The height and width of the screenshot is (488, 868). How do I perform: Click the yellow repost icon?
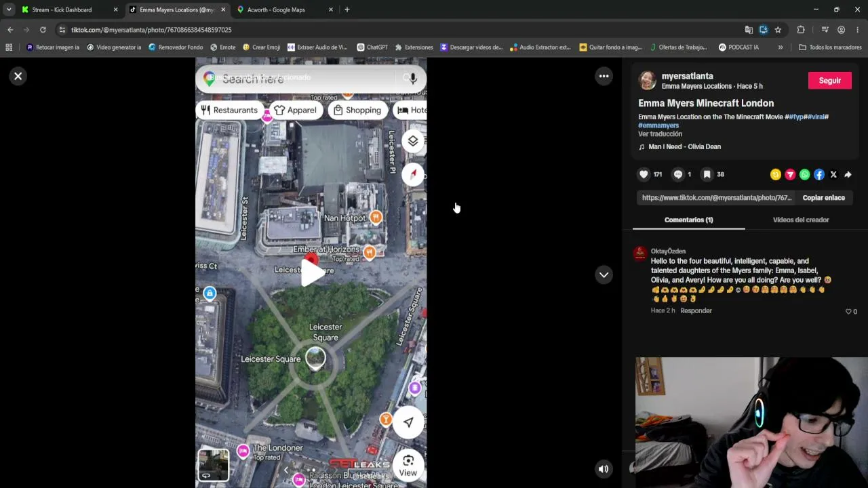point(776,174)
